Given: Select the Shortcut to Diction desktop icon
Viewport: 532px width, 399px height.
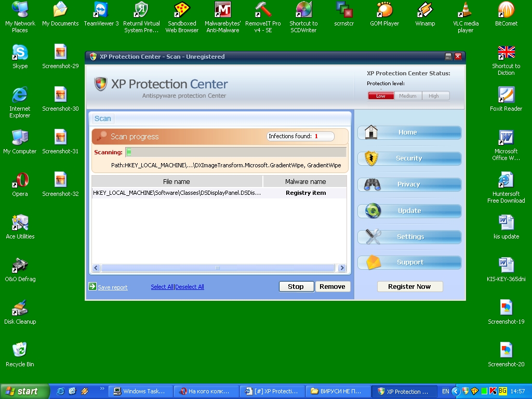Looking at the screenshot, I should 506,60.
